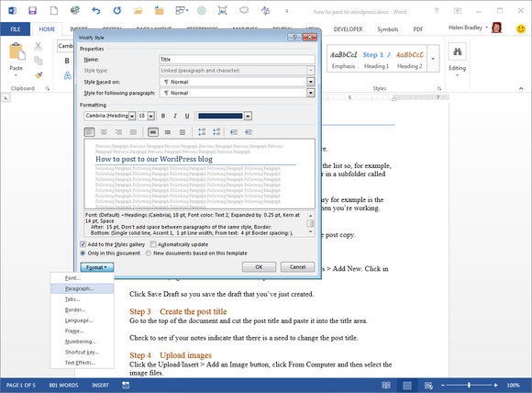The height and width of the screenshot is (393, 532).
Task: Click the Save icon in Quick Access toolbar
Action: tap(33, 11)
